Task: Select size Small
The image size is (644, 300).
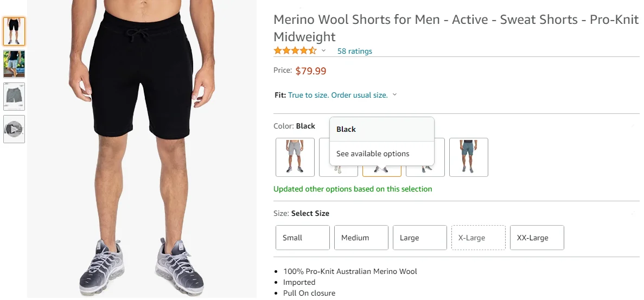Action: pos(303,238)
